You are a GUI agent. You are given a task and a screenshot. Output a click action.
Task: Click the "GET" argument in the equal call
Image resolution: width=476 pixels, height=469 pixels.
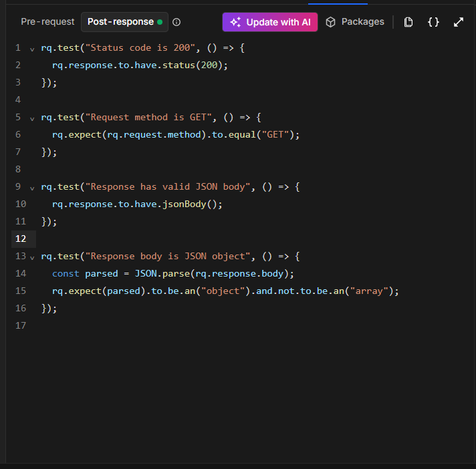coord(275,134)
